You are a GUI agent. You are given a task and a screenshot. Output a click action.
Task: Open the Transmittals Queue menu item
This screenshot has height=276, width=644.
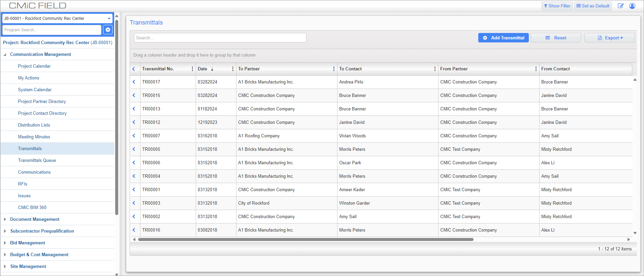point(37,161)
